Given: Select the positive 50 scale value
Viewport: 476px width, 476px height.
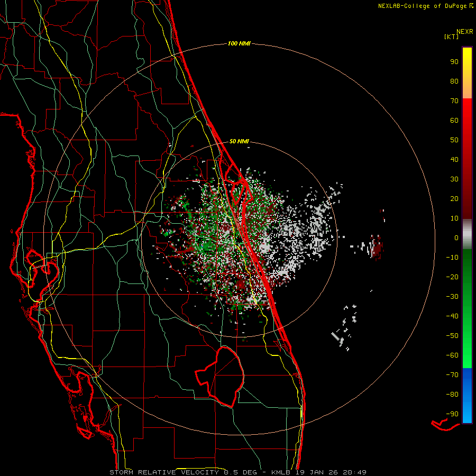Looking at the screenshot, I should [454, 140].
